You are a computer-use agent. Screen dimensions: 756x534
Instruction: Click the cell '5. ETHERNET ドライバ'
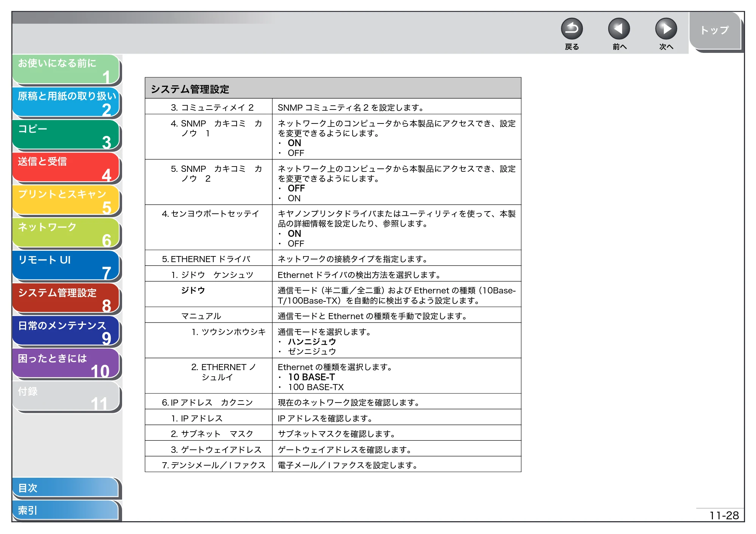209,259
